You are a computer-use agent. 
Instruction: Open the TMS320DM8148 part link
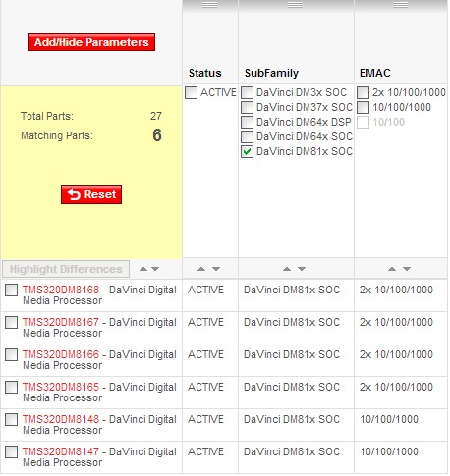point(61,419)
